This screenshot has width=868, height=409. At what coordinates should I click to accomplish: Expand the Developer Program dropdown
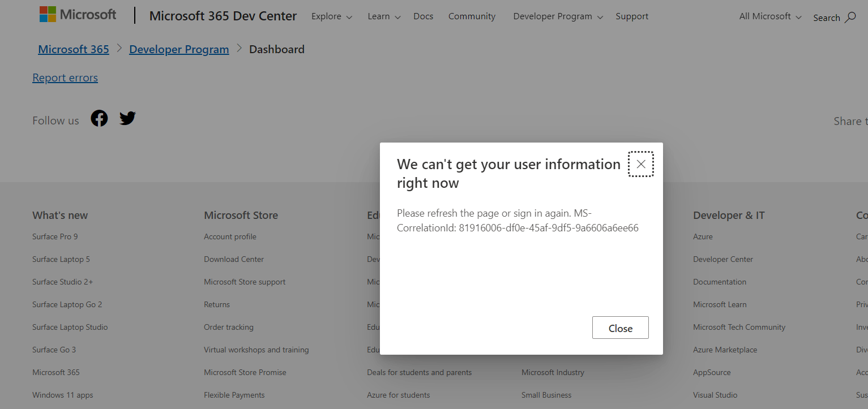coord(558,16)
